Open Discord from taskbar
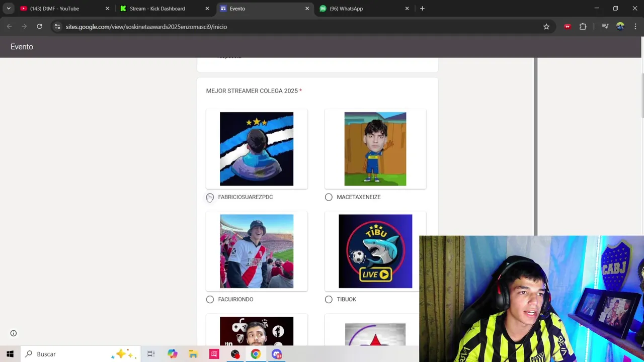 (277, 354)
